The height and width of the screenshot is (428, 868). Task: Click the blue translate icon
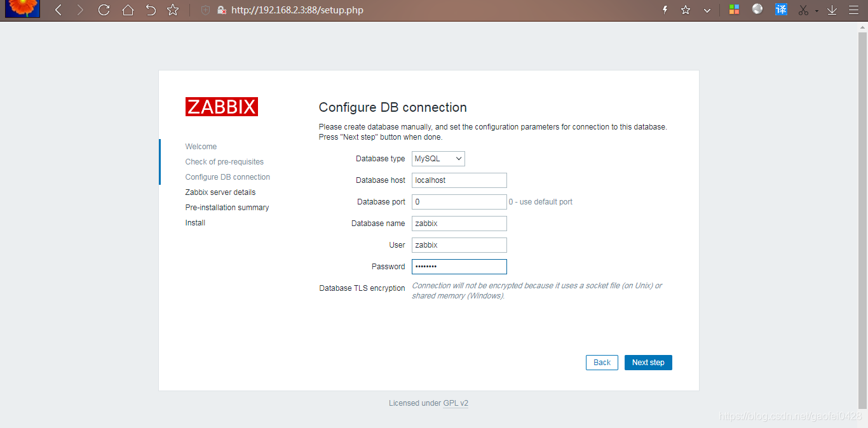781,10
